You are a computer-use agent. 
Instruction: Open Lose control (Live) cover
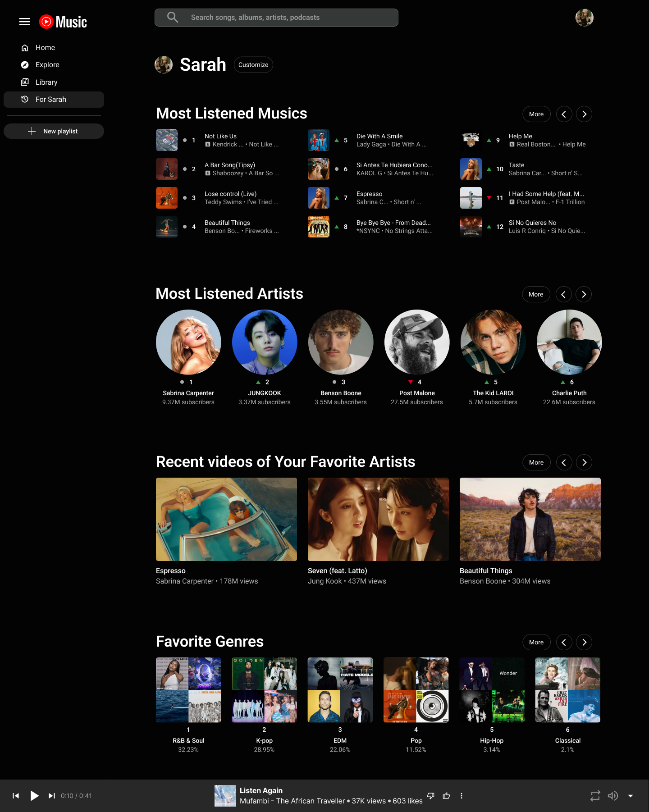click(x=167, y=198)
